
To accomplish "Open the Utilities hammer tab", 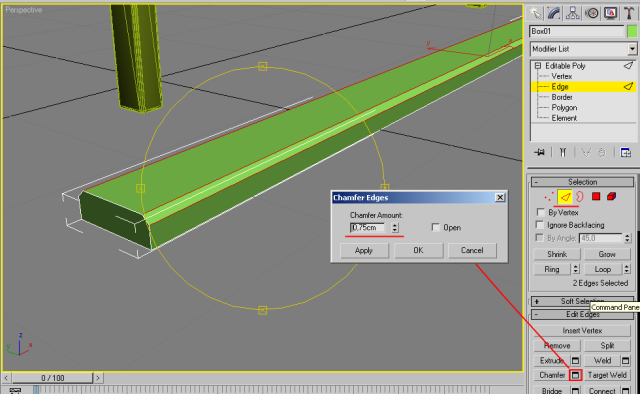I will pos(629,13).
